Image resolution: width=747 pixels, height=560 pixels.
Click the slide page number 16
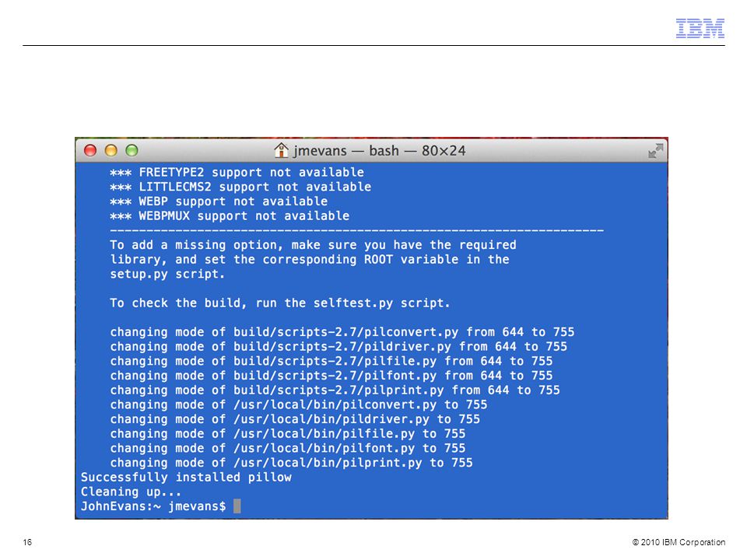click(x=27, y=542)
